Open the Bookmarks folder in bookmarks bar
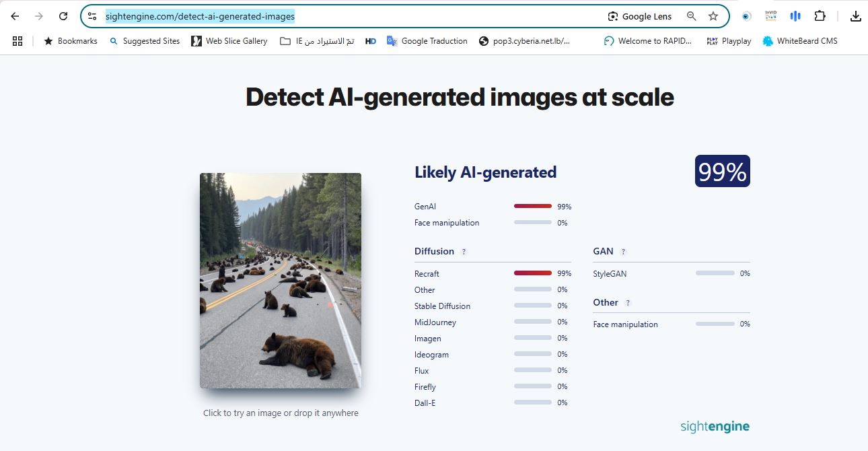This screenshot has height=451, width=868. 71,41
